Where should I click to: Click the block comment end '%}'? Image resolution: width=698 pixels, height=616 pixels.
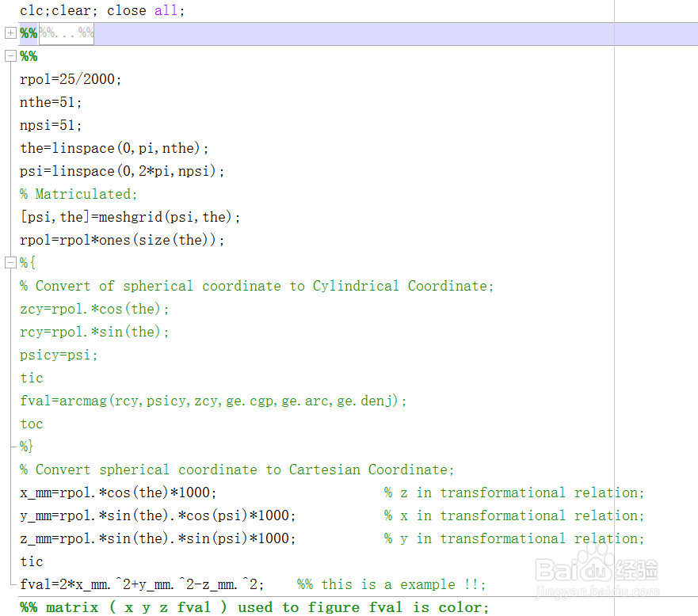click(x=26, y=446)
